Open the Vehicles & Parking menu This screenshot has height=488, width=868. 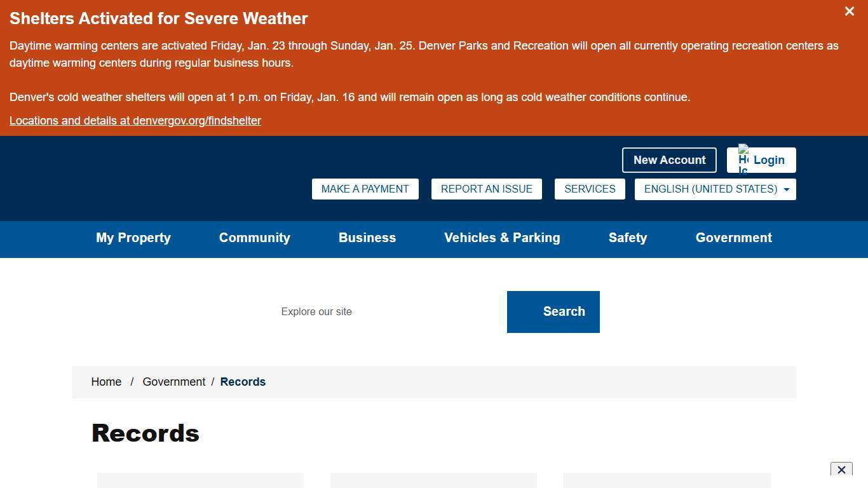point(502,238)
